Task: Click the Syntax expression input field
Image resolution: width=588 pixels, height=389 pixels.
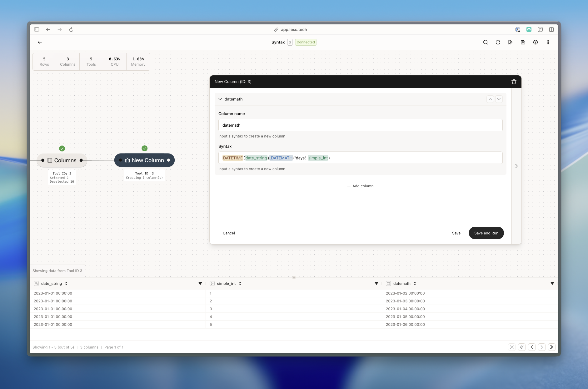Action: 360,158
